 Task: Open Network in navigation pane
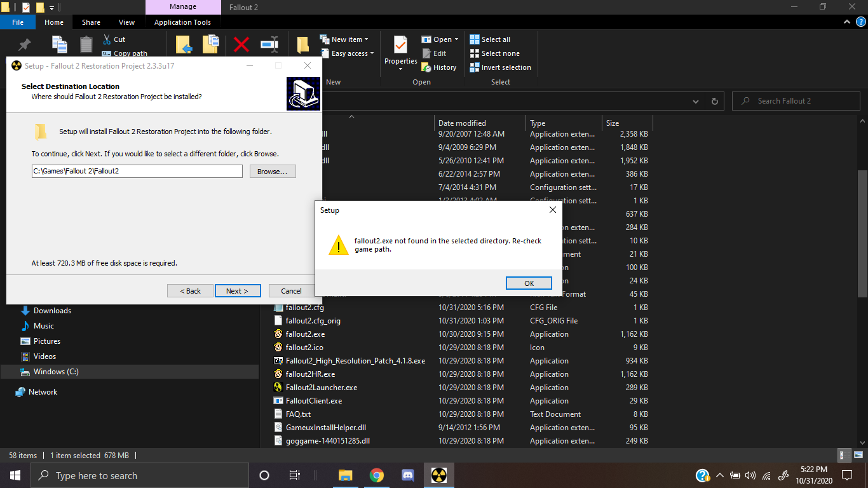pyautogui.click(x=43, y=392)
